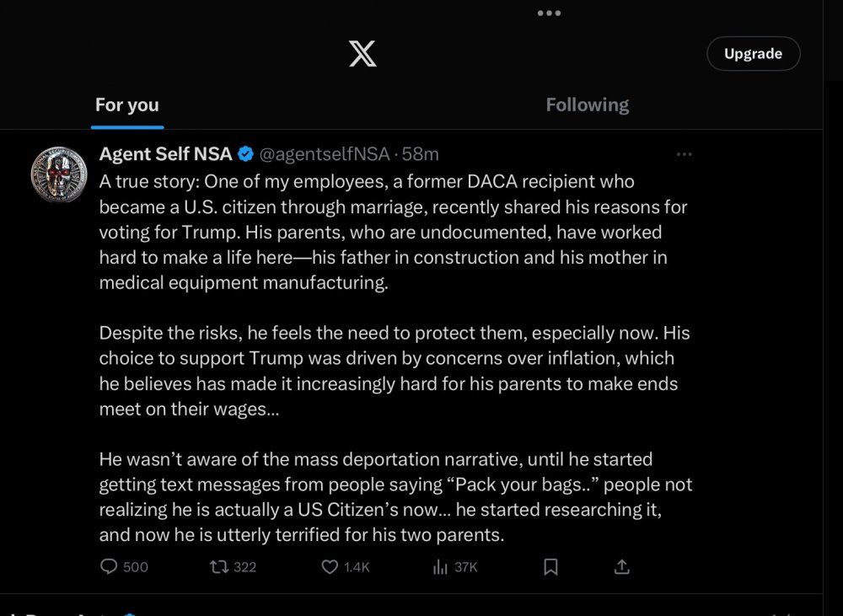Switch to the Following tab
This screenshot has width=843, height=616.
pos(587,105)
